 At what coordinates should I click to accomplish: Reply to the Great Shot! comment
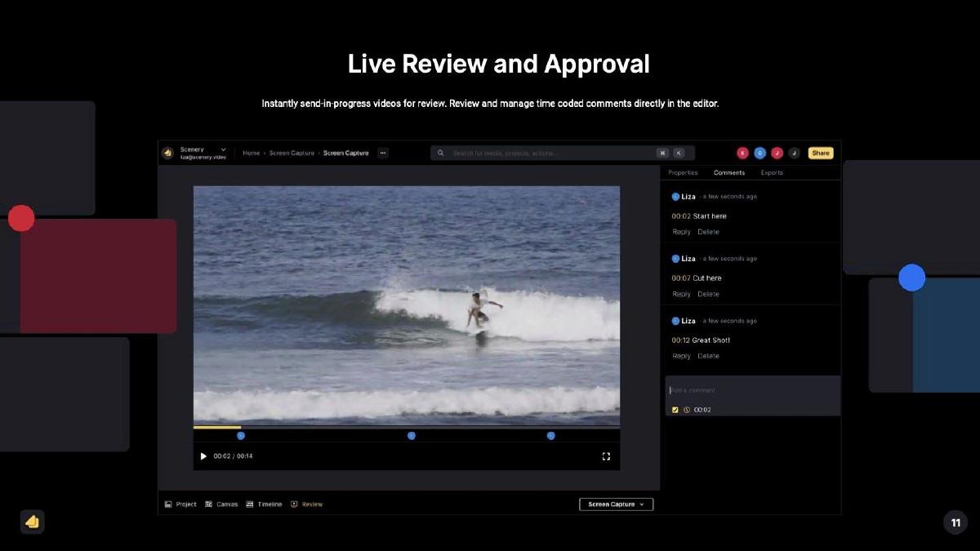pos(681,356)
